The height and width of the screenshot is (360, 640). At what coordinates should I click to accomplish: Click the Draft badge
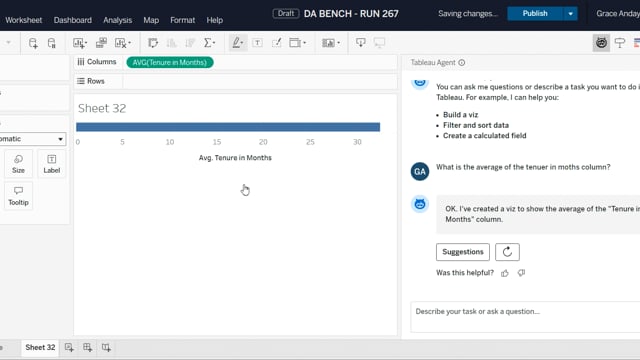coord(286,13)
